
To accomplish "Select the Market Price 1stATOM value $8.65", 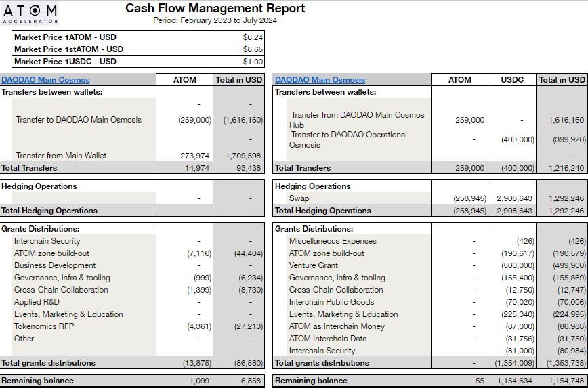I will 252,49.
